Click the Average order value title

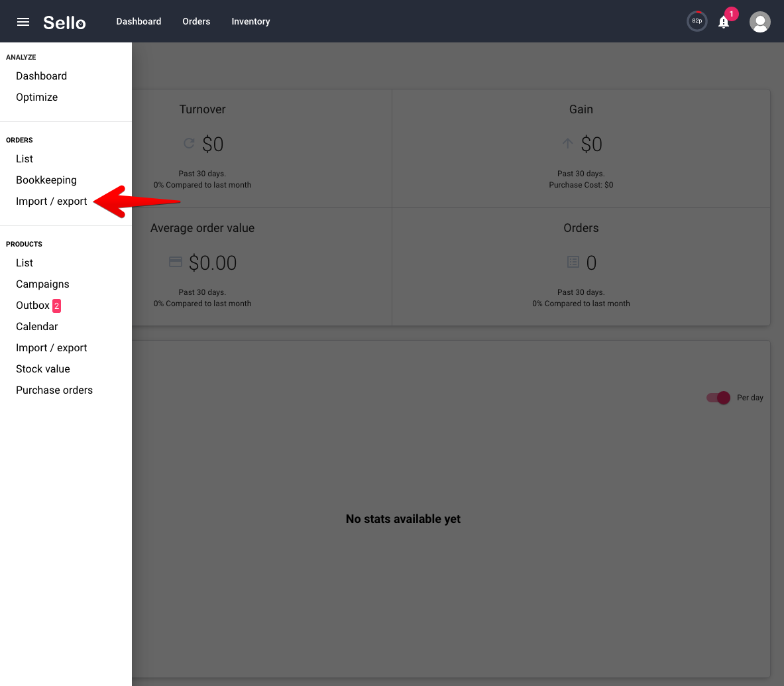pos(203,228)
